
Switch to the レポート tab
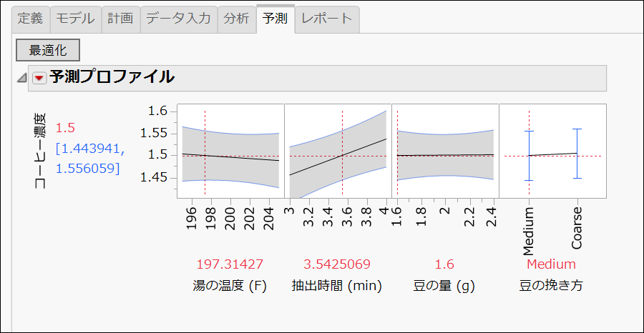[x=327, y=19]
